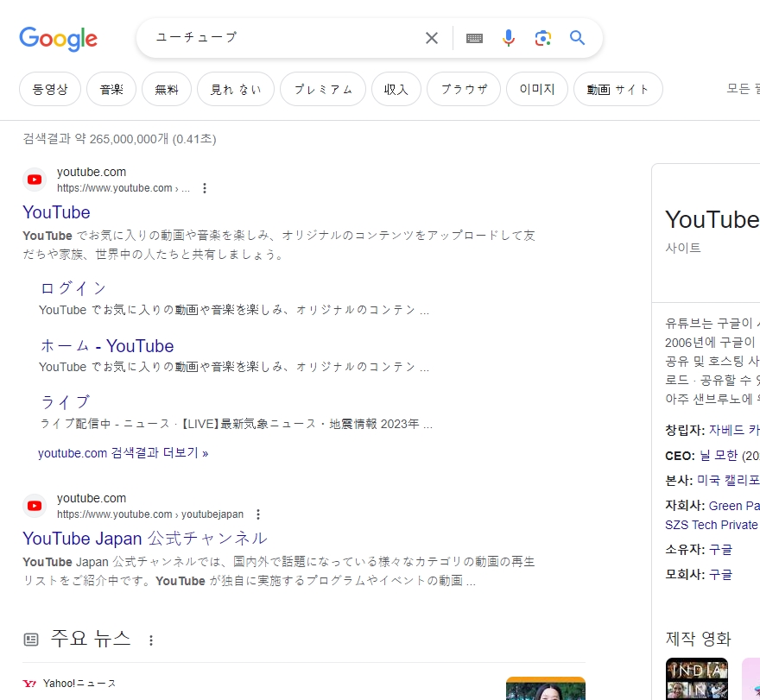Select the 동영상 filter chip
The width and height of the screenshot is (760, 700).
(49, 89)
